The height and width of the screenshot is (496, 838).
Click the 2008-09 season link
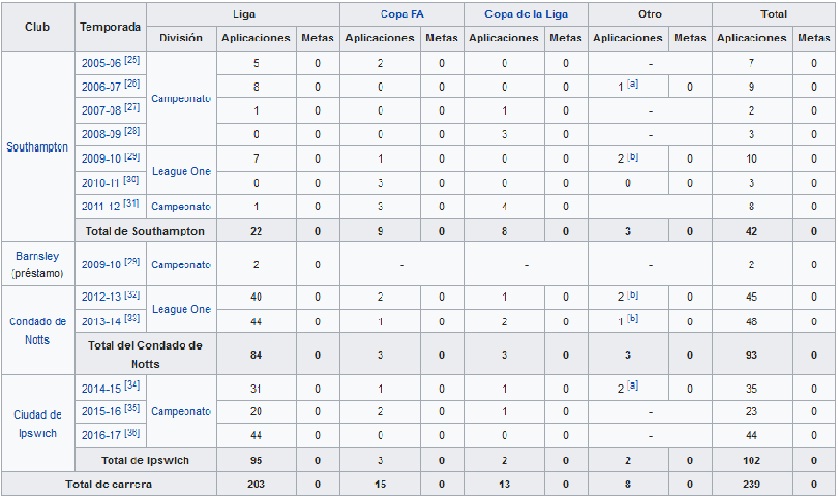coord(102,135)
